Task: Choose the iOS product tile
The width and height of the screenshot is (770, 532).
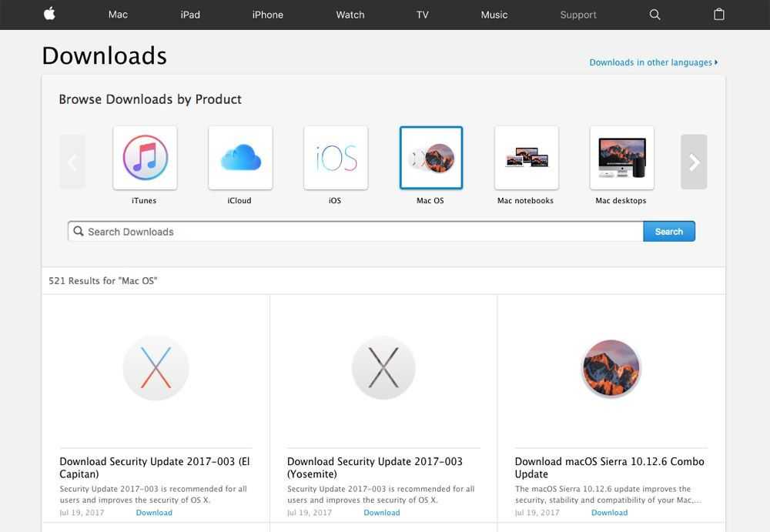Action: coord(336,158)
